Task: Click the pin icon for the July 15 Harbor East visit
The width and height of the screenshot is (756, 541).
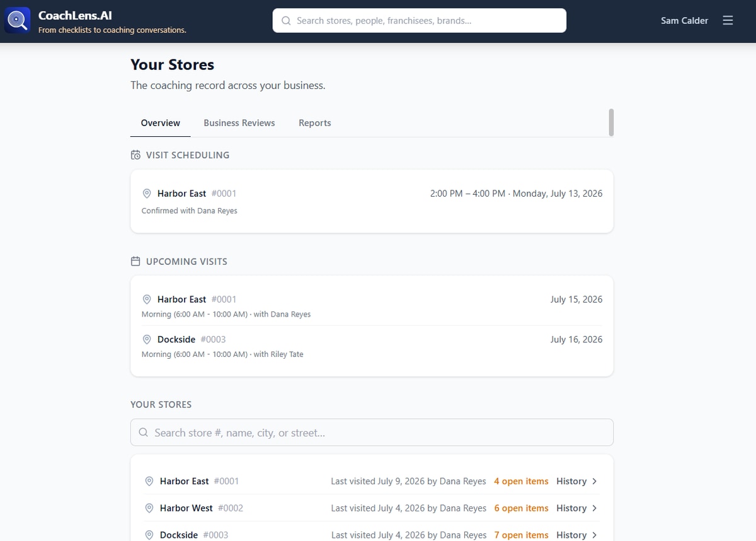Action: click(147, 300)
